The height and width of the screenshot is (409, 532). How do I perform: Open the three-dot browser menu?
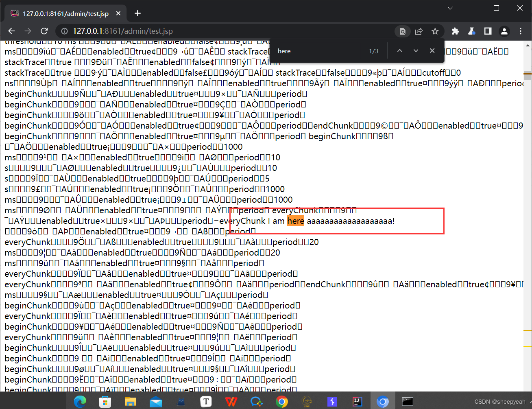point(521,31)
